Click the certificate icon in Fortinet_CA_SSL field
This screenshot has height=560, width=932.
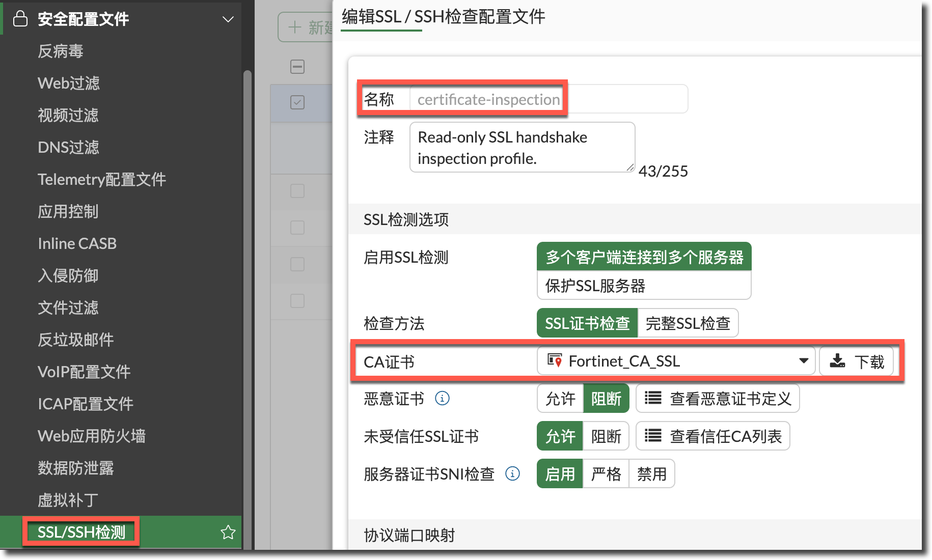555,361
